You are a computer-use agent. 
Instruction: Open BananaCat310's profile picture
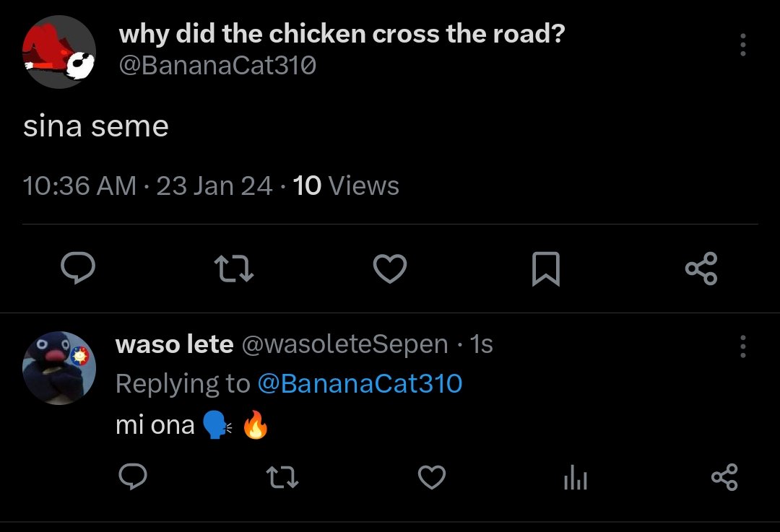tap(58, 52)
